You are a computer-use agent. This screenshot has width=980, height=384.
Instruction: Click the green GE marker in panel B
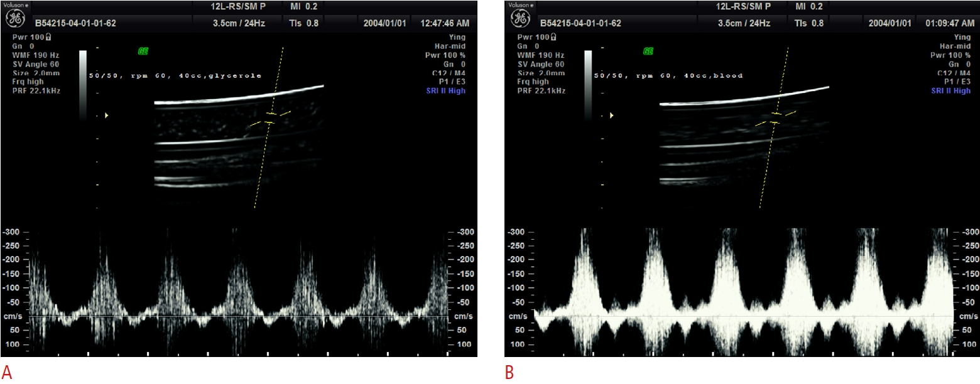pyautogui.click(x=648, y=51)
